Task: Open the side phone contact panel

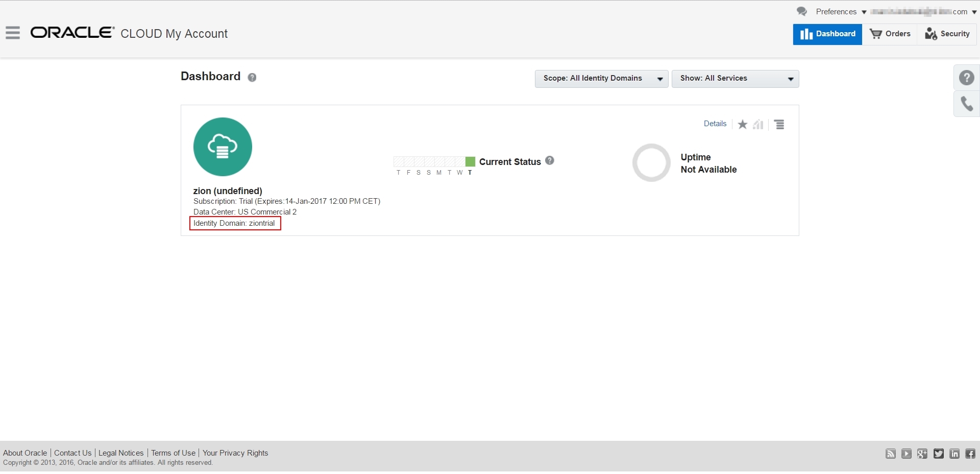Action: 967,104
